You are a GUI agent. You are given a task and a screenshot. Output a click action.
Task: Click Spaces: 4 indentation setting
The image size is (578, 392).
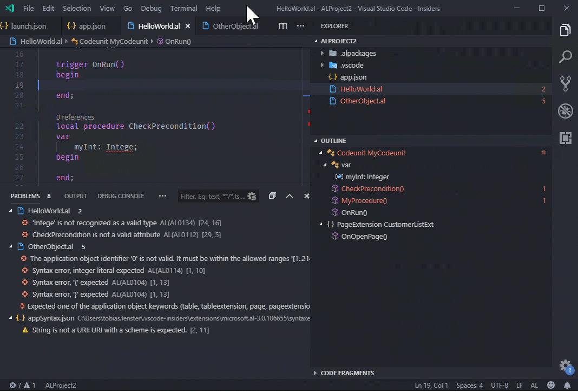[469, 386]
